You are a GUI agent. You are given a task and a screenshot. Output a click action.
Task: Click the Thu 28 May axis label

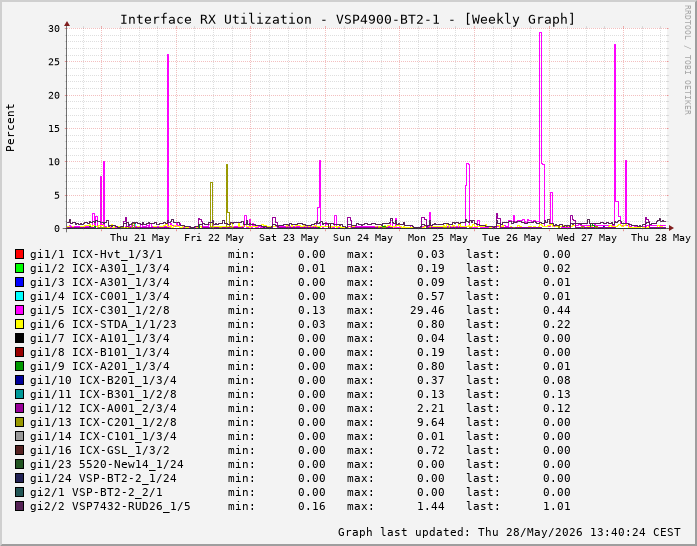[661, 238]
